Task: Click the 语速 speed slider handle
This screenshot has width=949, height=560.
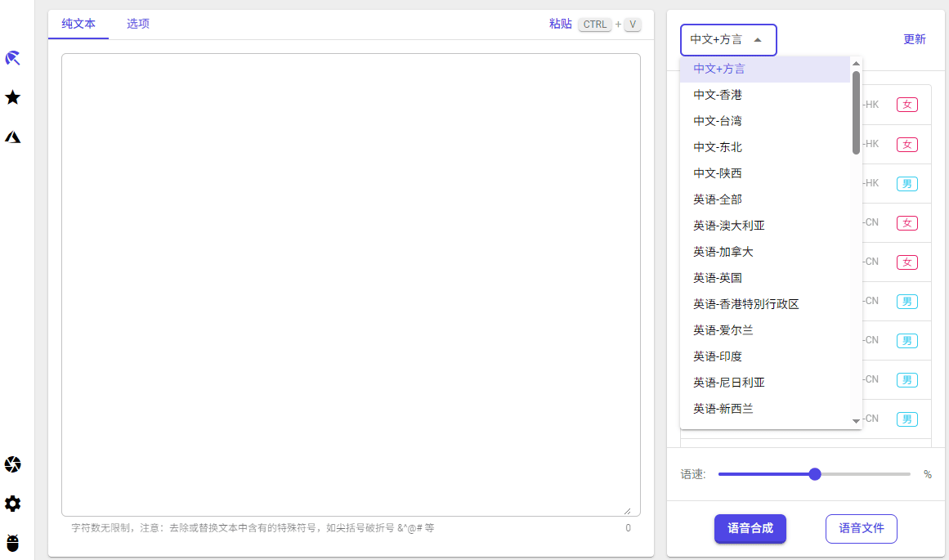Action: pos(815,474)
